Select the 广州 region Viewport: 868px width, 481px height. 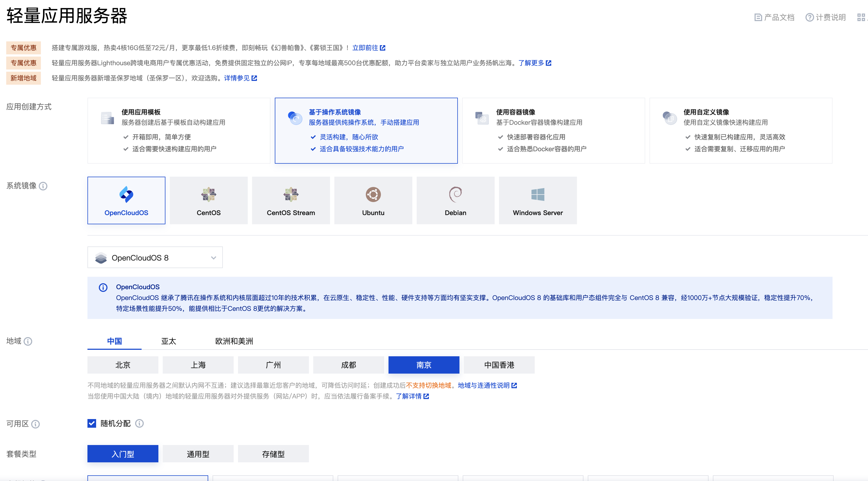click(273, 365)
